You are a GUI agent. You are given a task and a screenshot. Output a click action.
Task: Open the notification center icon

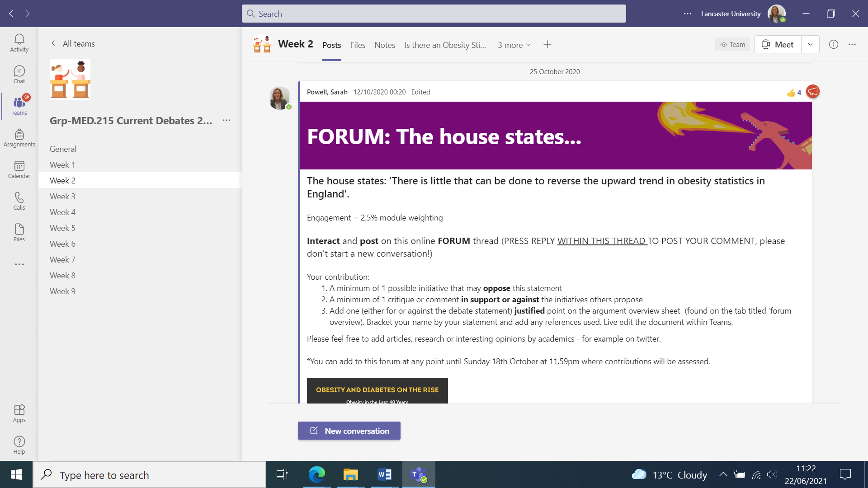(845, 474)
